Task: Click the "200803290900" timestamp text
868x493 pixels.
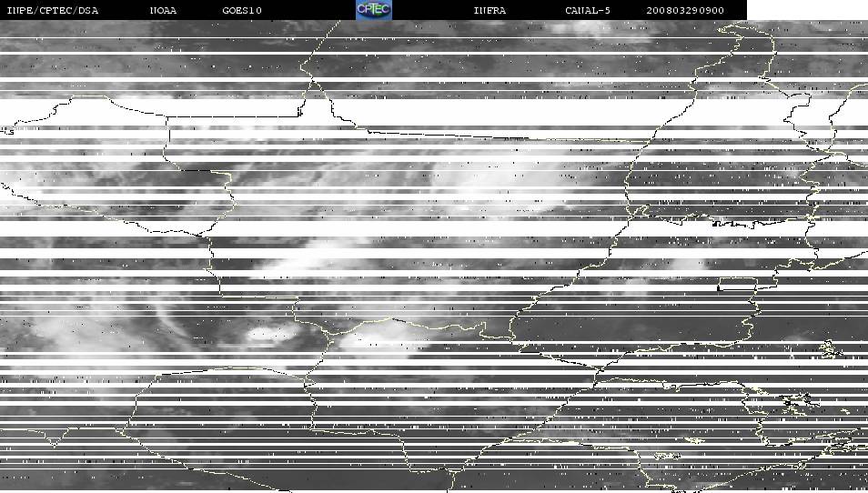Action: 685,11
